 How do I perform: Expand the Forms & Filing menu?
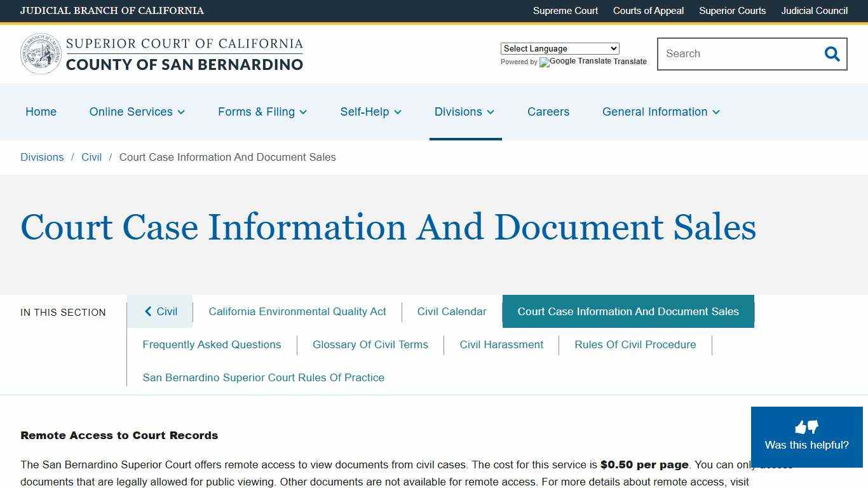click(262, 112)
